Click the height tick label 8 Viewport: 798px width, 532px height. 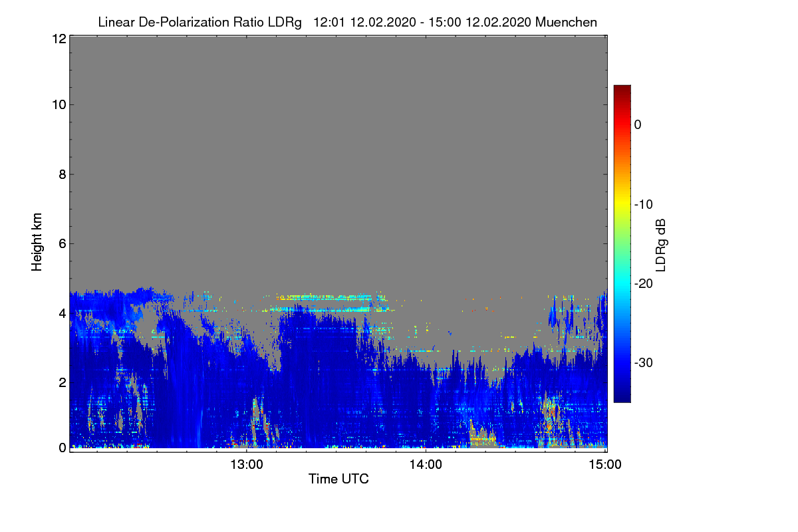click(x=62, y=174)
